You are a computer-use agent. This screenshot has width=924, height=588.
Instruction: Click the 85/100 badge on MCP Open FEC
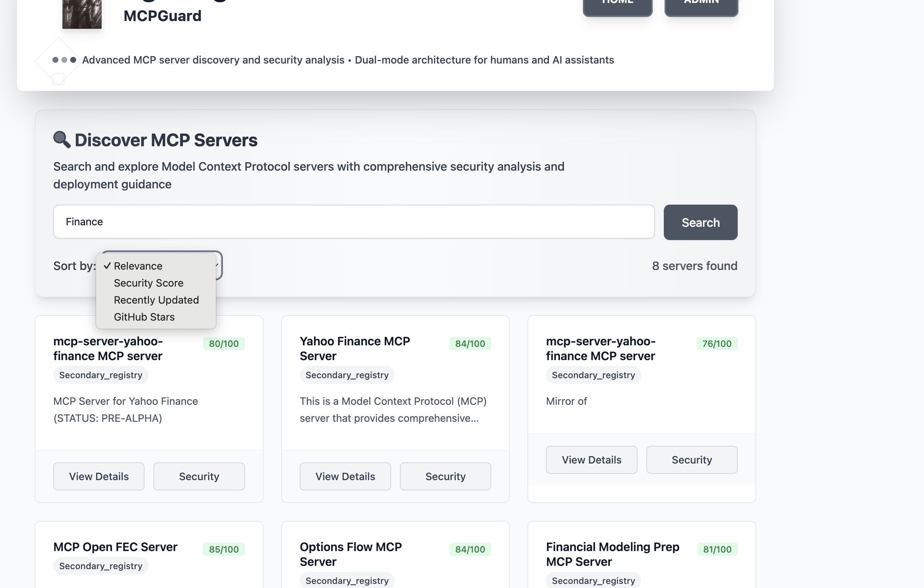pos(223,549)
